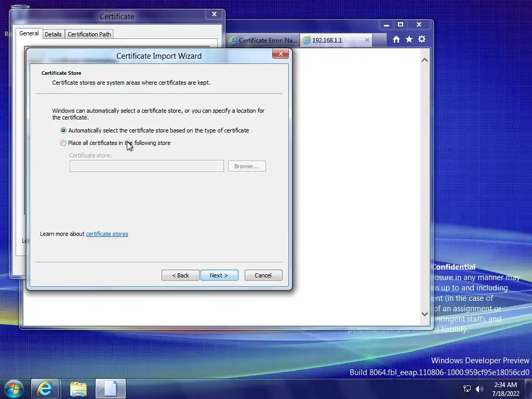Close the Internet Explorer window
This screenshot has height=399, width=532.
419,25
